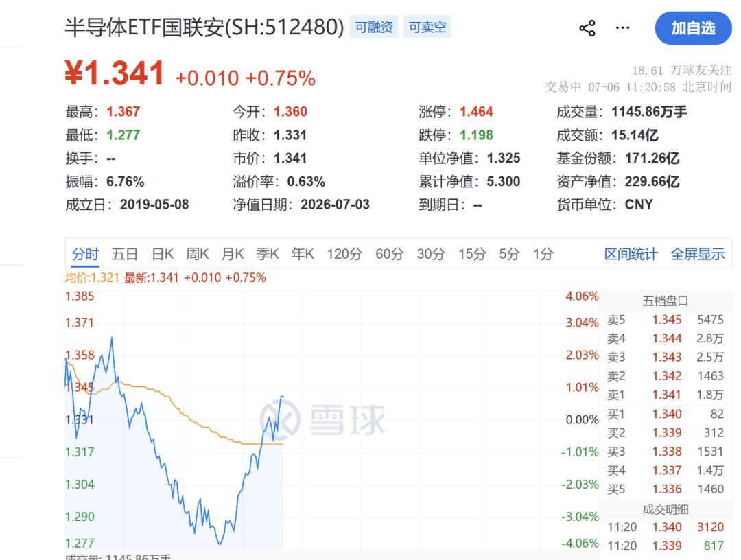The height and width of the screenshot is (560, 741).
Task: Select the 分时 chart tab
Action: point(85,254)
